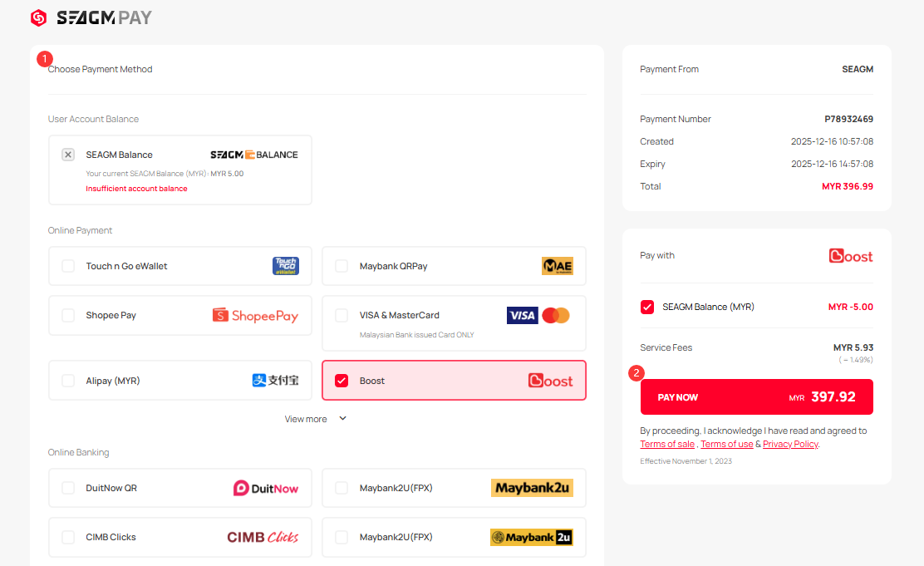Select the Maybank QRPay payment option
The image size is (924, 566).
pyautogui.click(x=393, y=266)
